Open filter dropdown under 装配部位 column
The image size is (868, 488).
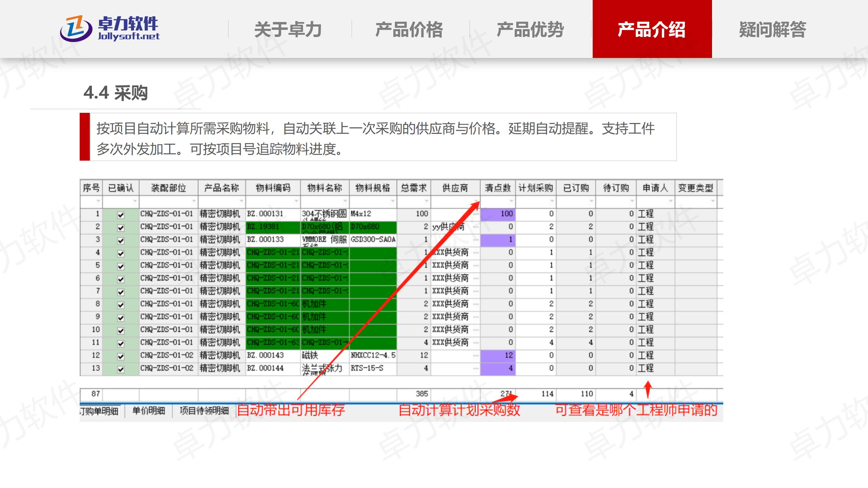pos(194,201)
